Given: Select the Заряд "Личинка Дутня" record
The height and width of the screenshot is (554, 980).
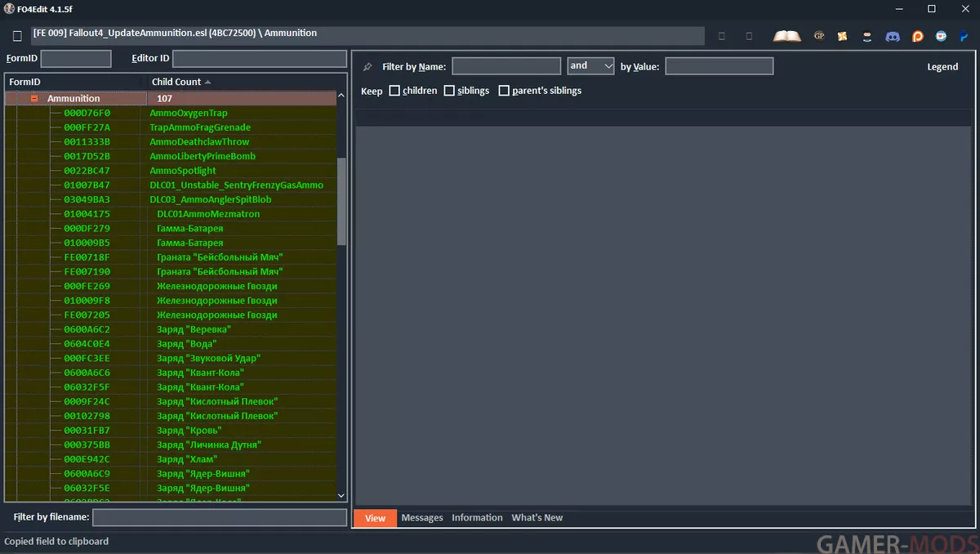Looking at the screenshot, I should (x=171, y=445).
